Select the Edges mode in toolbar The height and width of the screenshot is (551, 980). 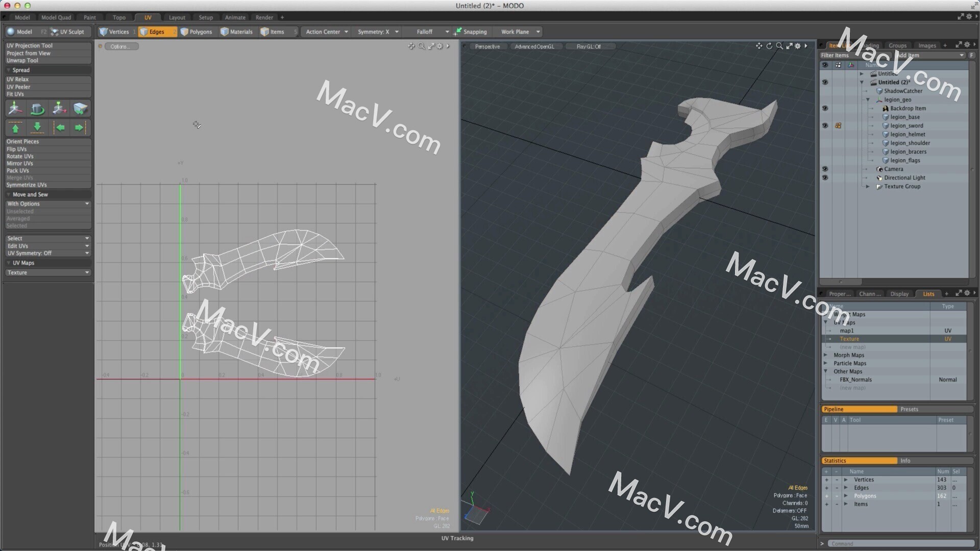156,32
